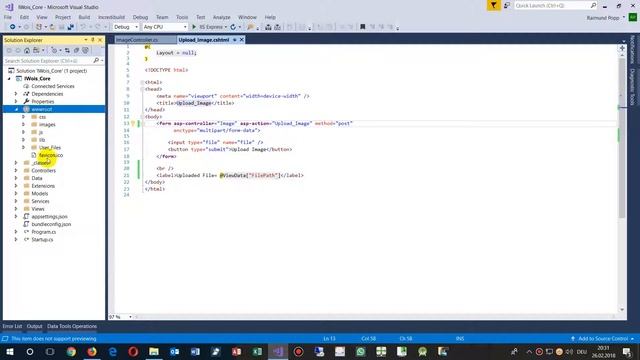Open Windows Action Center notifications icon
Image resolution: width=640 pixels, height=360 pixels.
(627, 351)
